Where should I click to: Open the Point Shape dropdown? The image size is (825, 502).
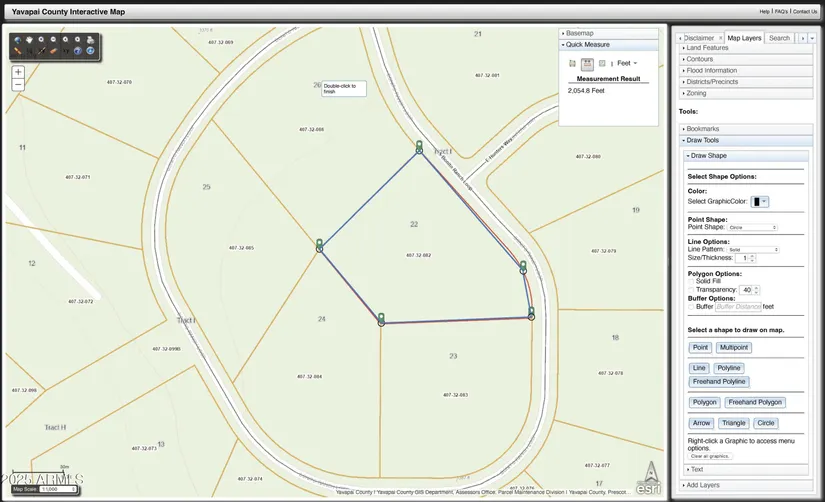coord(753,227)
